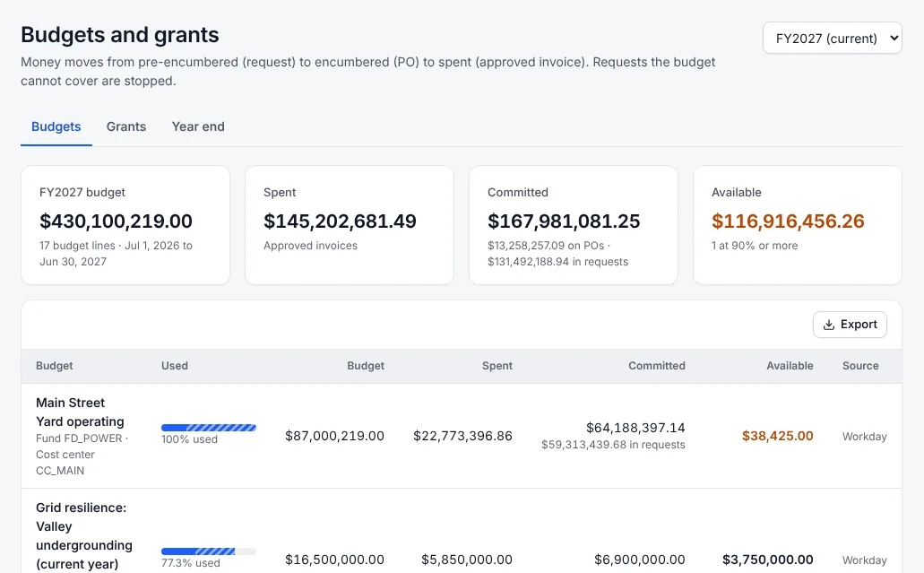Click Workday source in Grid resilience row
Viewport: 924px width, 573px height.
[x=865, y=560]
